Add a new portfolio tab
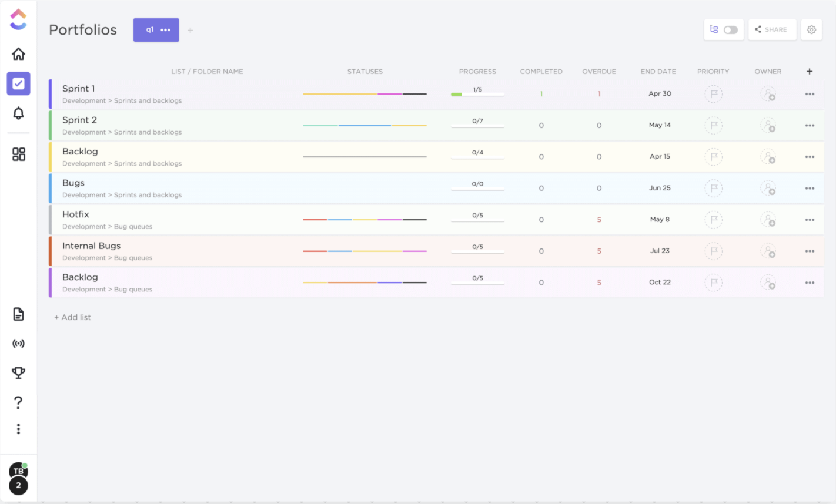Image resolution: width=836 pixels, height=504 pixels. 190,31
